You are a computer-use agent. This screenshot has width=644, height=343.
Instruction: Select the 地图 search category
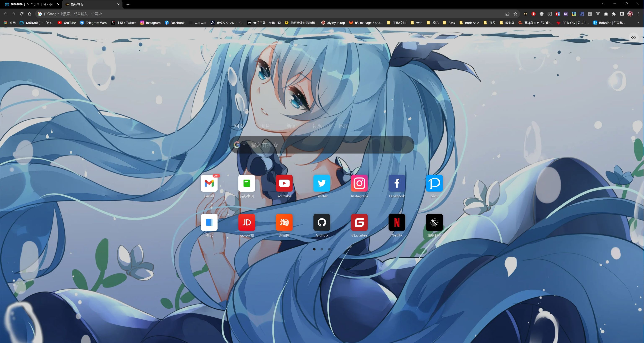(x=344, y=126)
